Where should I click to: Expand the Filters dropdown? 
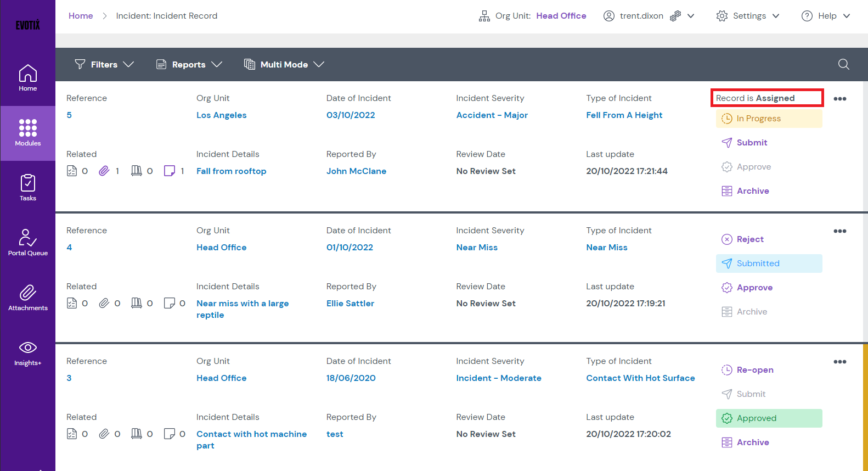pos(104,64)
